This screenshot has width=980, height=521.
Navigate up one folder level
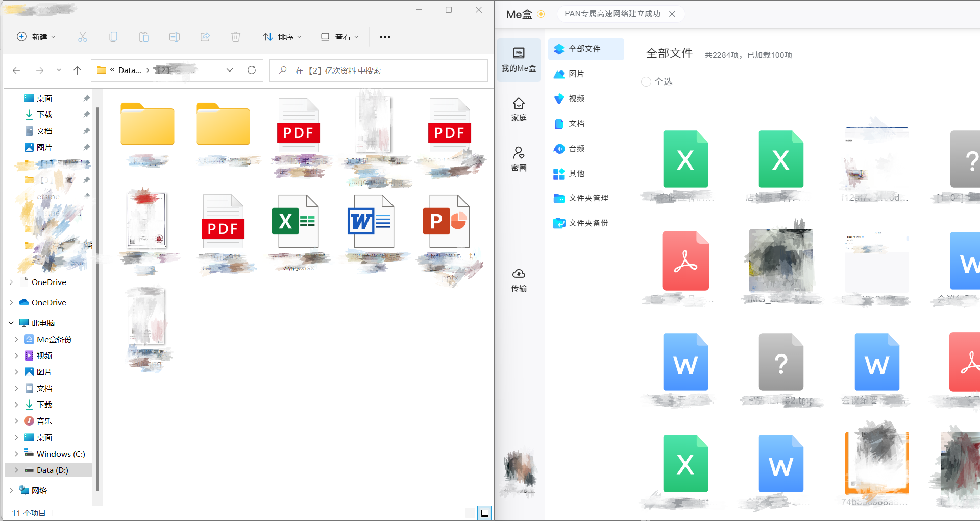(77, 70)
